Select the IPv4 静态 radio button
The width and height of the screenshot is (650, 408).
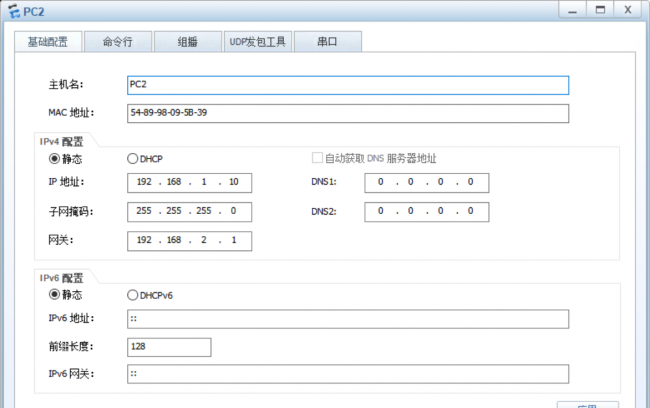54,158
